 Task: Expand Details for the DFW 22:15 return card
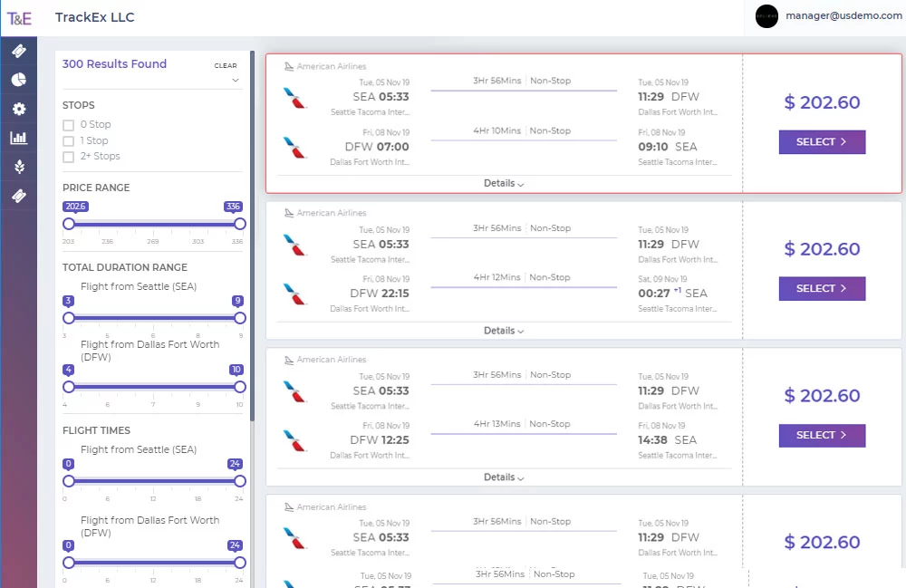(x=504, y=331)
